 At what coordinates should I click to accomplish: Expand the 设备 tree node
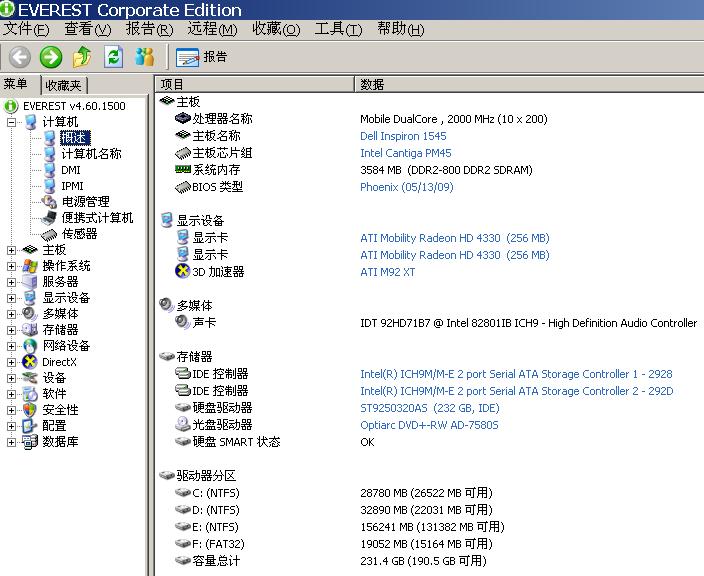click(12, 378)
